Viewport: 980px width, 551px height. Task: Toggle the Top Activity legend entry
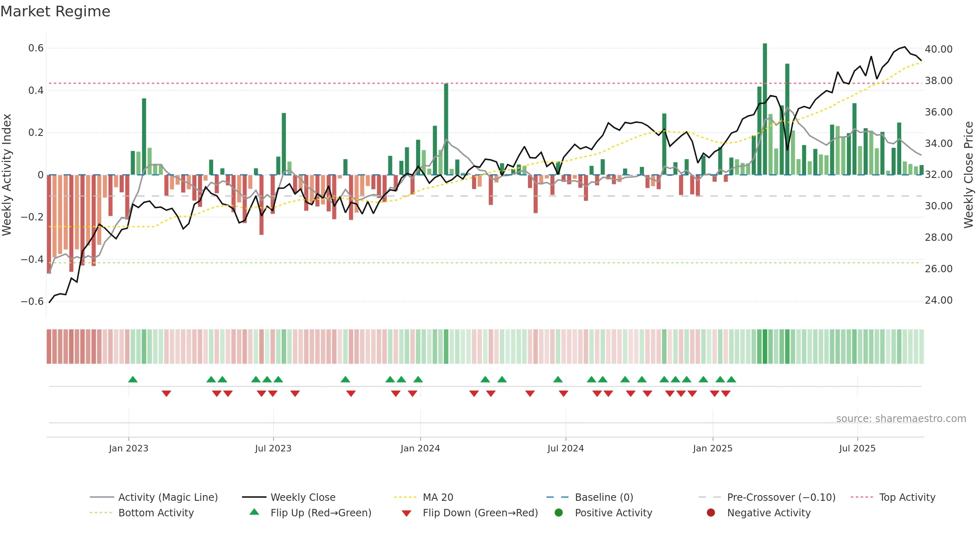tap(893, 497)
